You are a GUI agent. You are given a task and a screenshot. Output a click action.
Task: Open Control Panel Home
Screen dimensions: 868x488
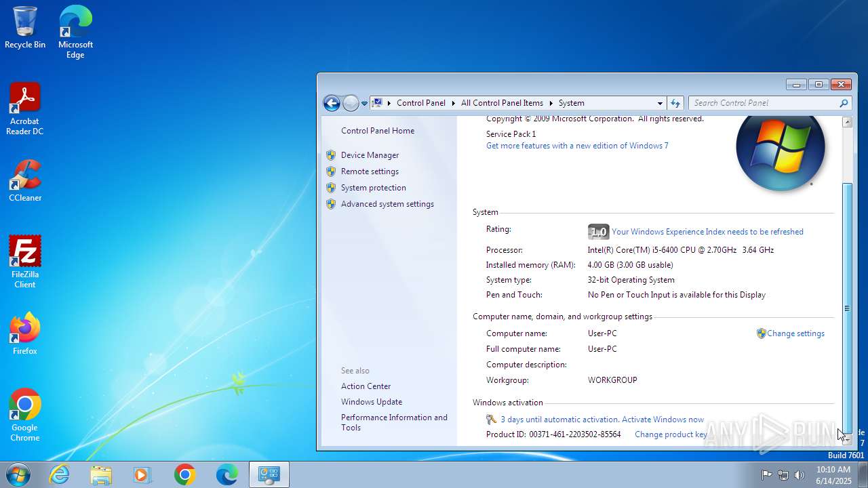378,131
